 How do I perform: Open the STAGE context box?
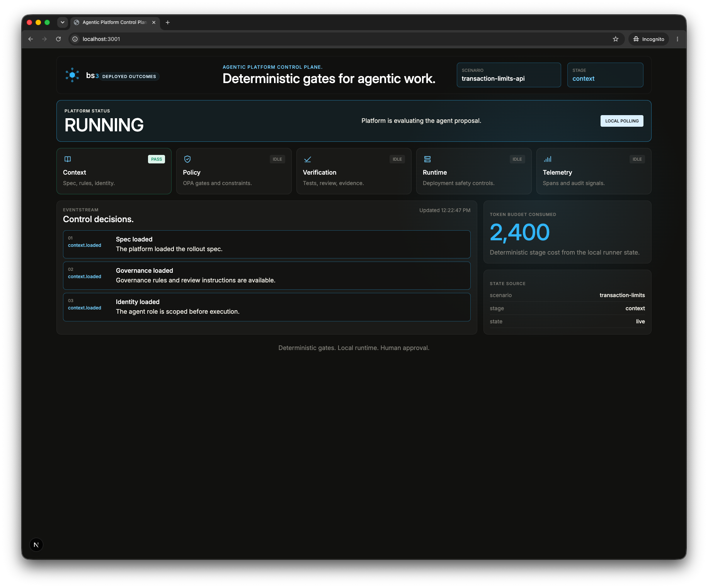click(x=605, y=75)
